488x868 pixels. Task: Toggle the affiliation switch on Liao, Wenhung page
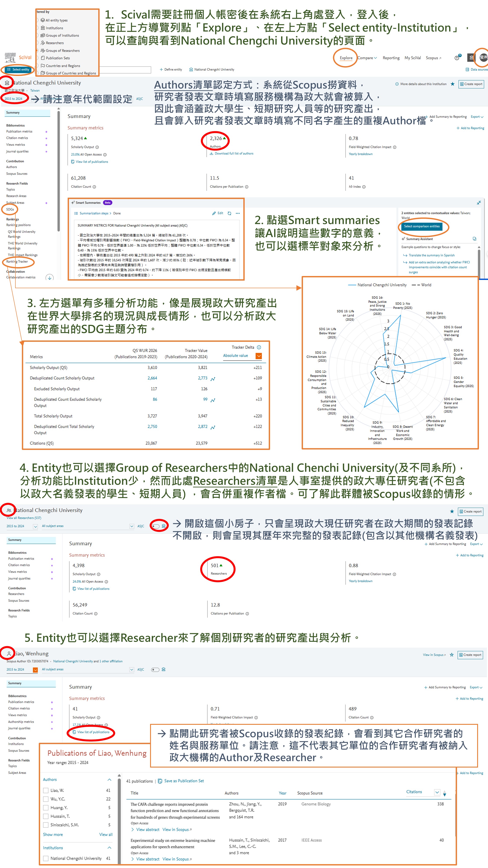(x=155, y=669)
